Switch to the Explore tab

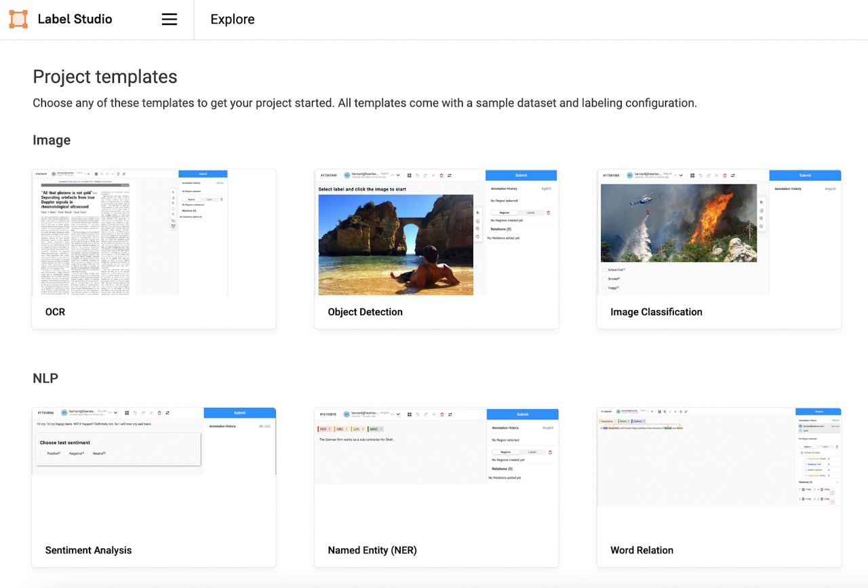(232, 19)
